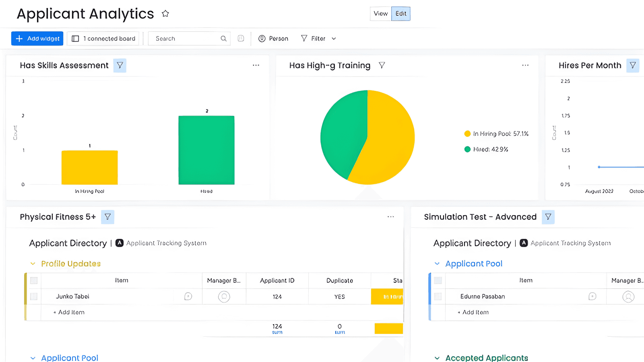Tick the Edurne Pasaban row checkbox
Viewport: 644px width, 362px height.
(x=438, y=296)
